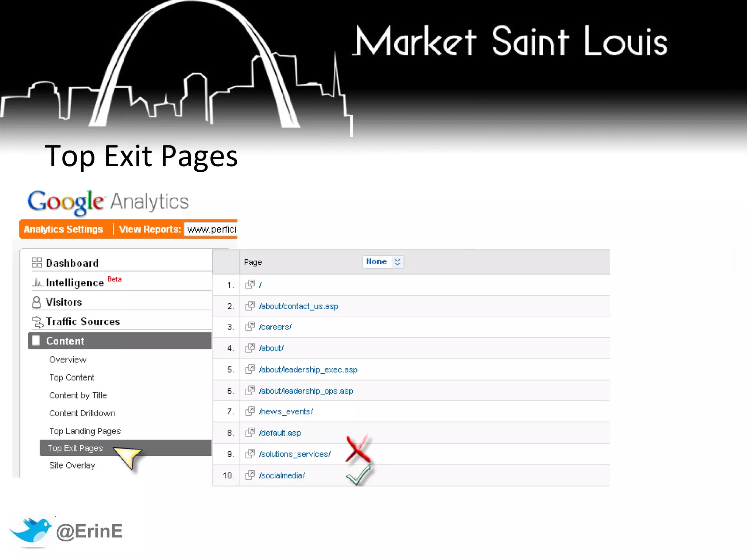Image resolution: width=747 pixels, height=560 pixels.
Task: Click the www.perfici view reports selector
Action: point(211,229)
